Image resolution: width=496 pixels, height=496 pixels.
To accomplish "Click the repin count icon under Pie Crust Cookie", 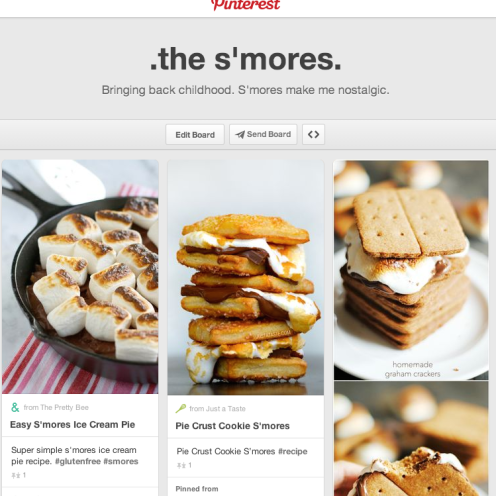I will point(181,465).
